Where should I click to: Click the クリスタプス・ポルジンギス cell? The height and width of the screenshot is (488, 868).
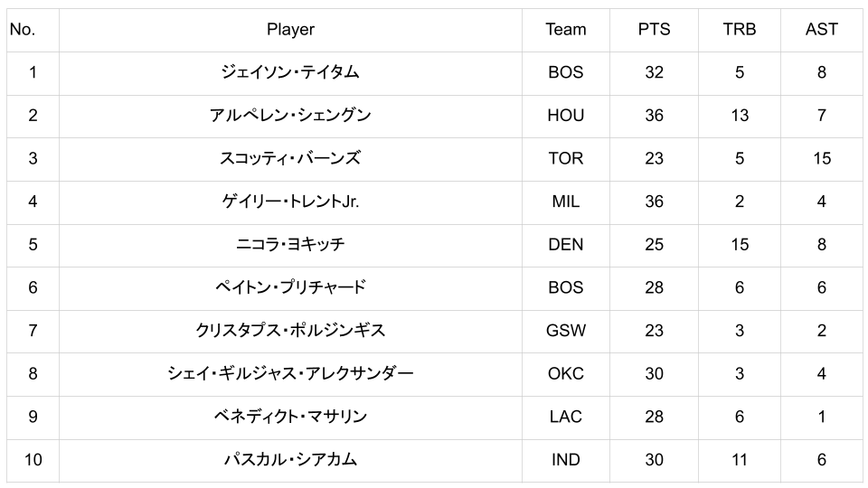tap(290, 331)
